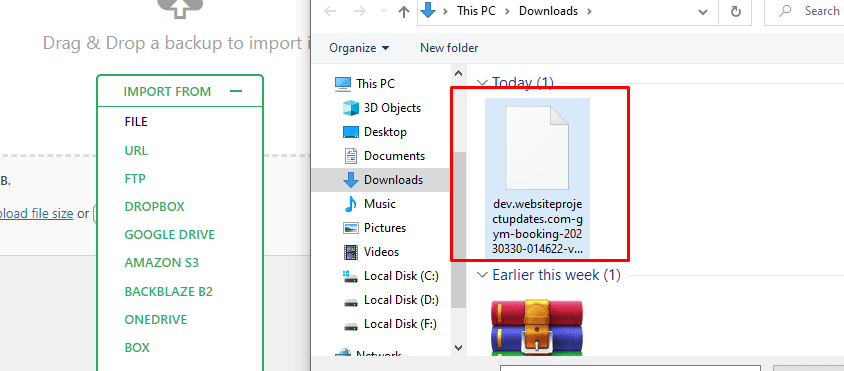Open recent locations dropdown arrow

pyautogui.click(x=383, y=11)
